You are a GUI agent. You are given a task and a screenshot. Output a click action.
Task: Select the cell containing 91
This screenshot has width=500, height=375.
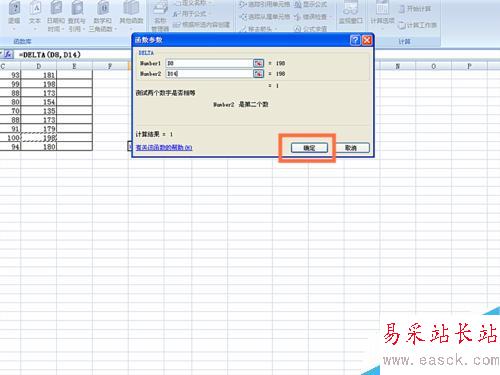pos(10,129)
